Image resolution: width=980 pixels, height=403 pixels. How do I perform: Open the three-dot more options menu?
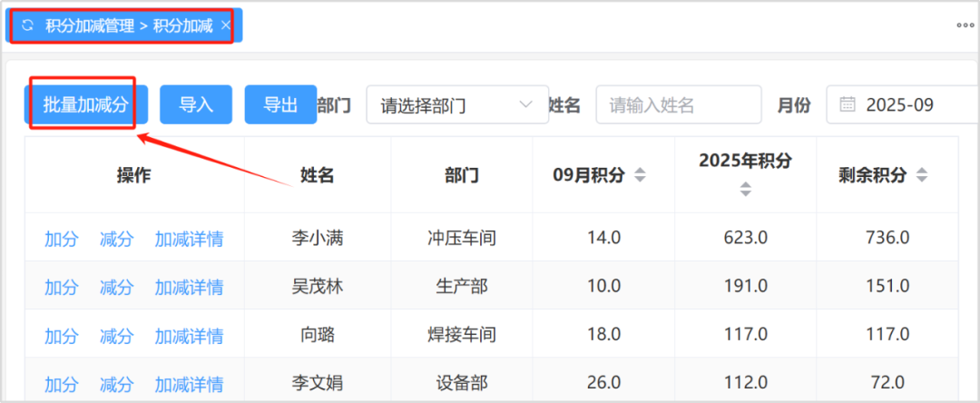(964, 25)
